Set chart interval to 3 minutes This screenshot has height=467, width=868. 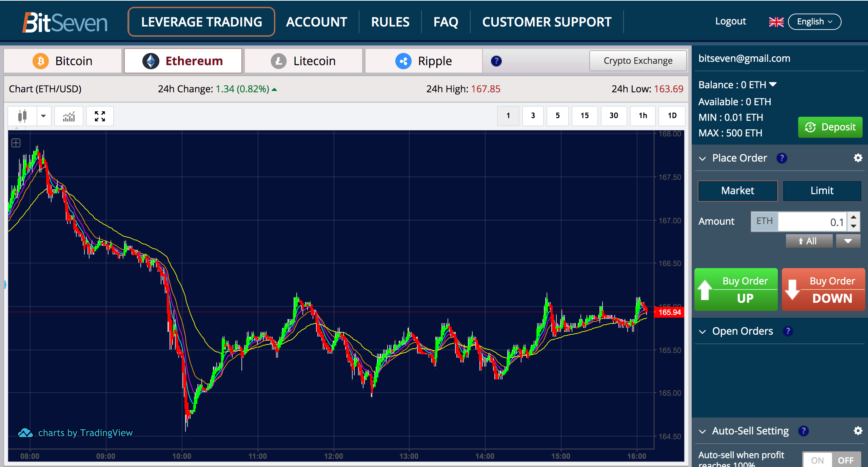tap(533, 116)
